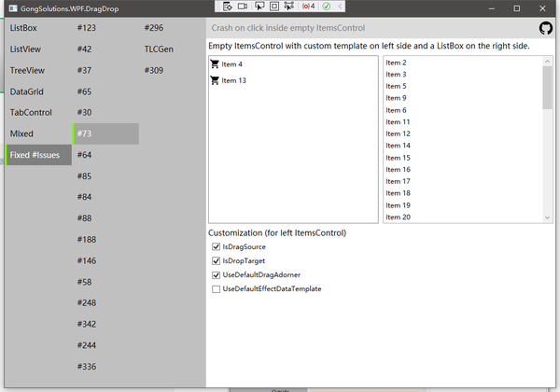Open the GitHub repository icon
Viewport: 560px width, 392px height.
point(546,28)
